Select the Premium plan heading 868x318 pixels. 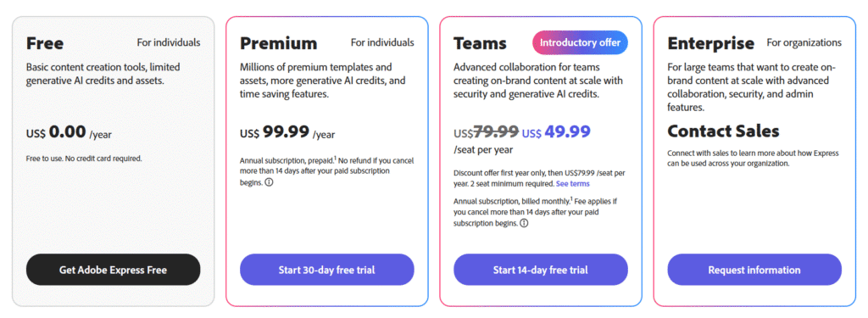278,43
